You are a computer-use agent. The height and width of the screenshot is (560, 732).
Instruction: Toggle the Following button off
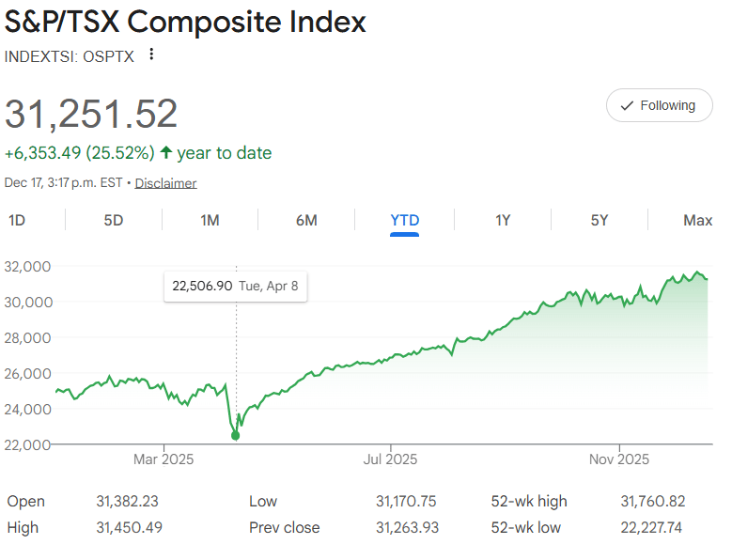coord(659,105)
